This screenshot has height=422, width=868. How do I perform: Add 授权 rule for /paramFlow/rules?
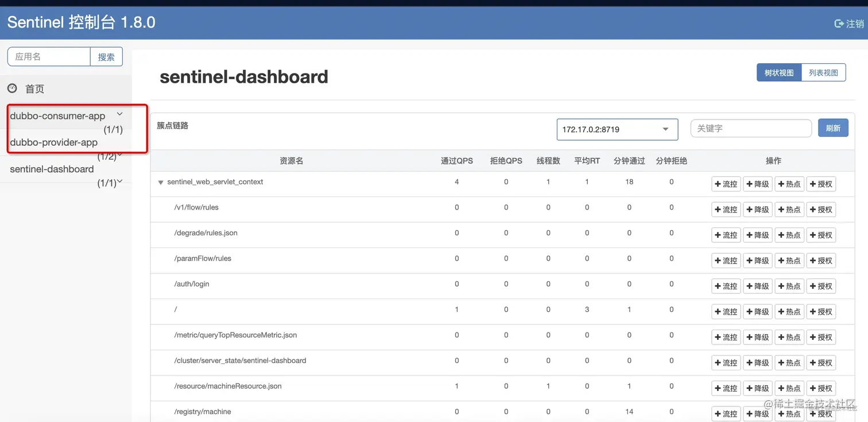pyautogui.click(x=821, y=261)
